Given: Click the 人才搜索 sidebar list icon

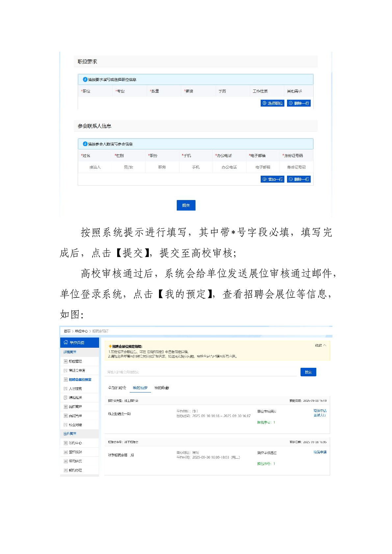Looking at the screenshot, I should 65,389.
